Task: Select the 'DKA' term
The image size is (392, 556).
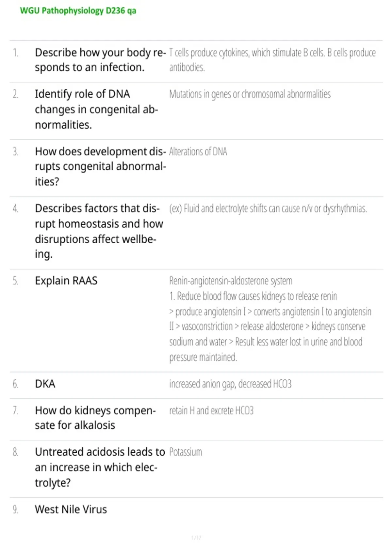Action: point(45,384)
